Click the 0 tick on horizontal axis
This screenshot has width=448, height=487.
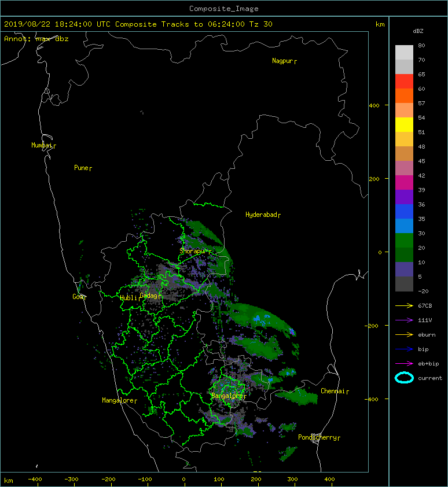point(184,479)
